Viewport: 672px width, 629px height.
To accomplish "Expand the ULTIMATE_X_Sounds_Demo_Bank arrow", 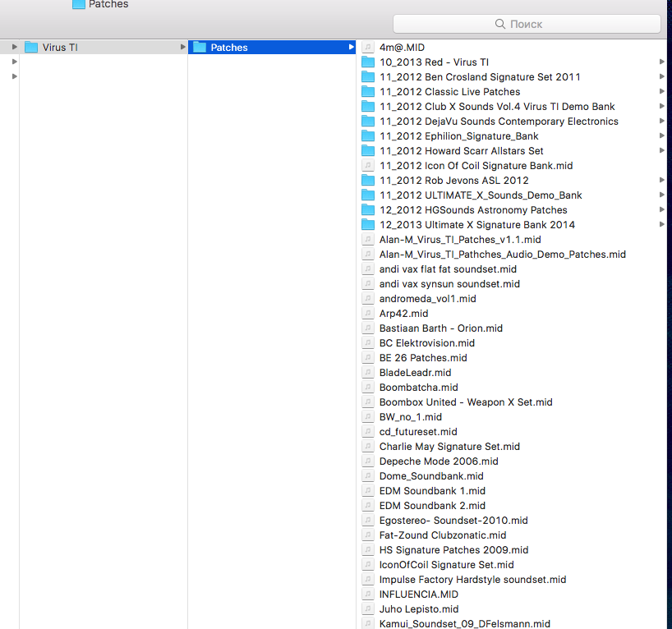I will (x=661, y=195).
